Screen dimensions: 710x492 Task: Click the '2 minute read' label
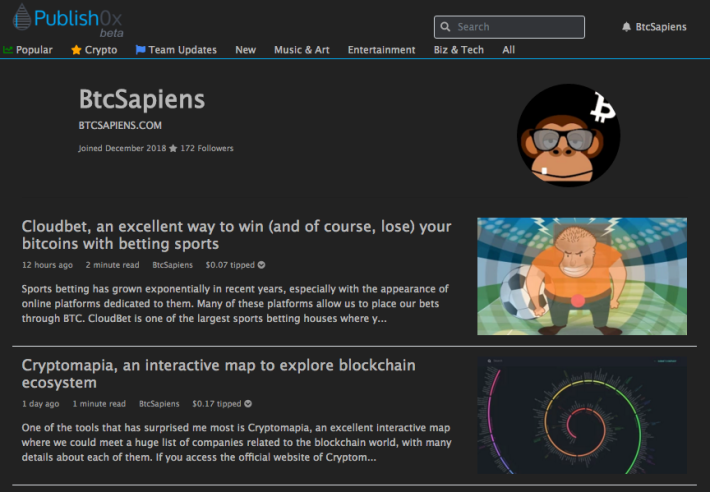[112, 265]
